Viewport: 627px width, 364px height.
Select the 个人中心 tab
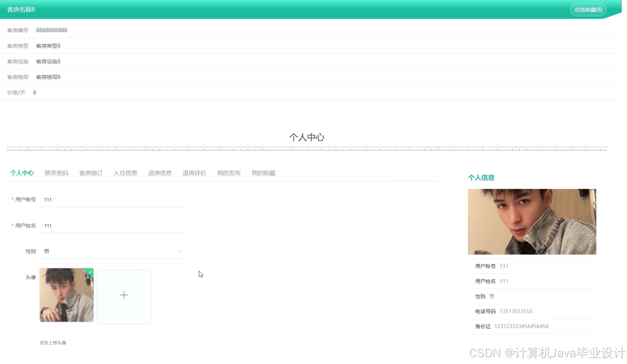click(x=22, y=173)
